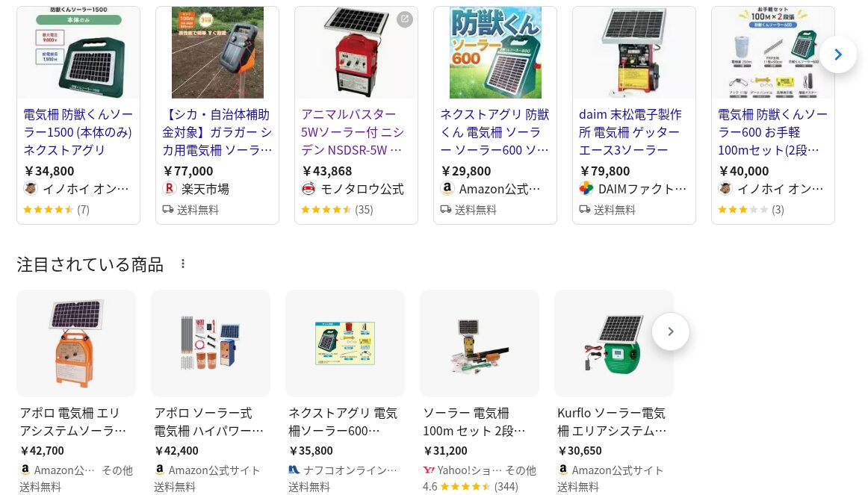
Task: Open ガラガー シカ用電気柵 product link
Action: pyautogui.click(x=217, y=132)
